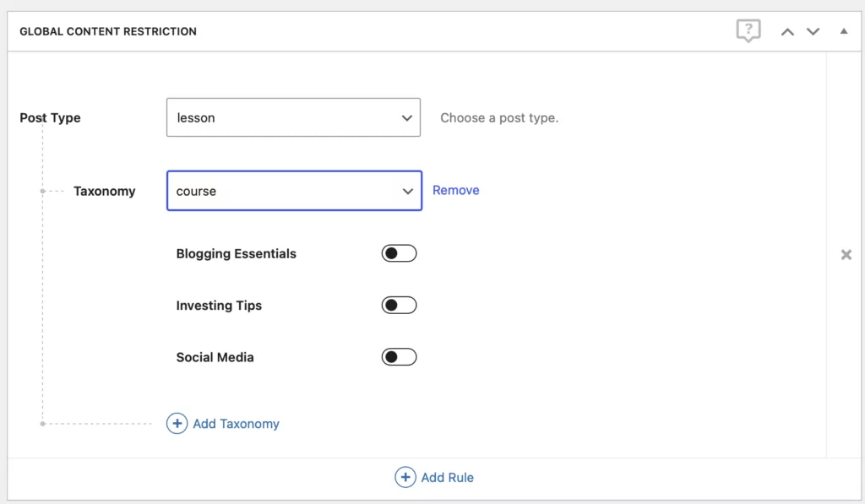Remove rule with the X icon

pos(846,254)
